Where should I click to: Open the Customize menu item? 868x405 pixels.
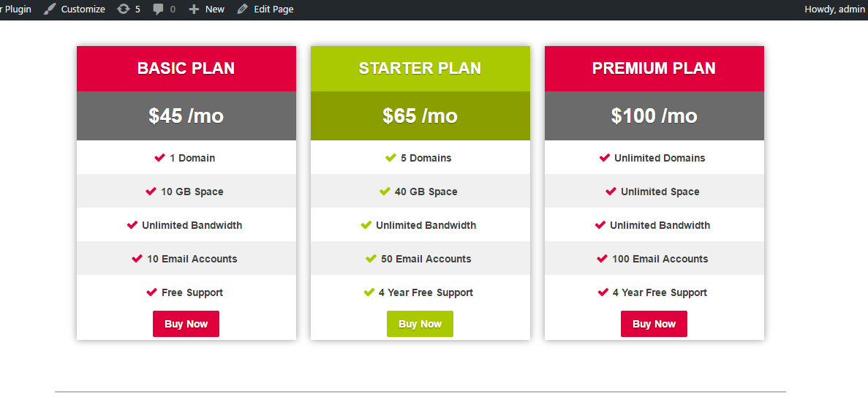coord(83,10)
